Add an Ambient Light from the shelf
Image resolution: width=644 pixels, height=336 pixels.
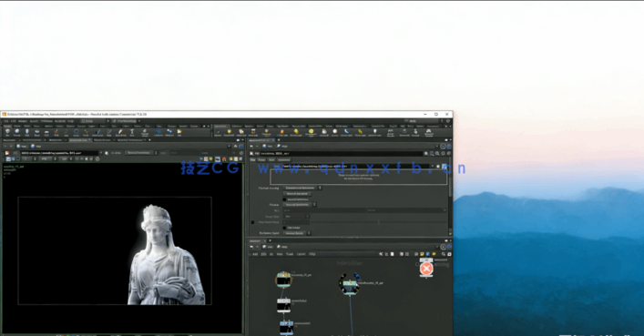coord(374,132)
